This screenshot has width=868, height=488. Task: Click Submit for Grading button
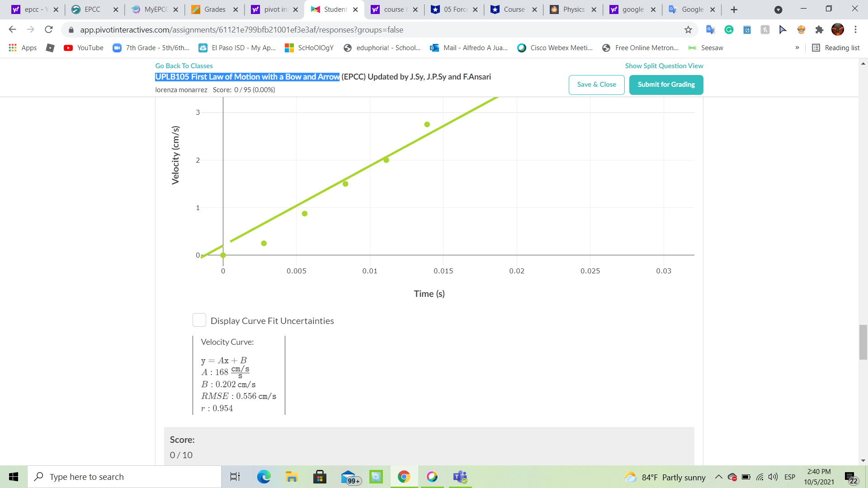point(666,84)
